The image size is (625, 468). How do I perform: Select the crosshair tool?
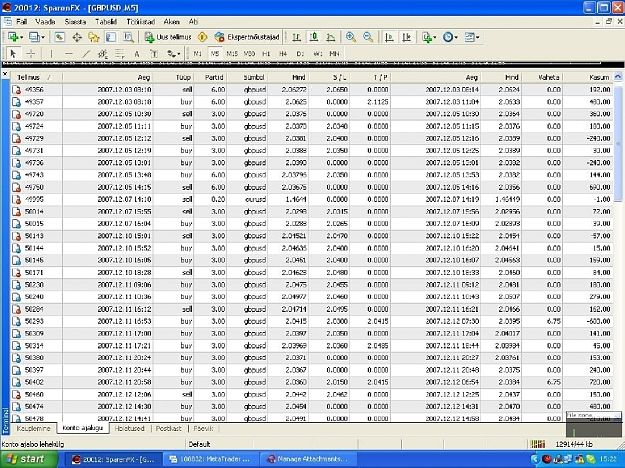pyautogui.click(x=30, y=53)
